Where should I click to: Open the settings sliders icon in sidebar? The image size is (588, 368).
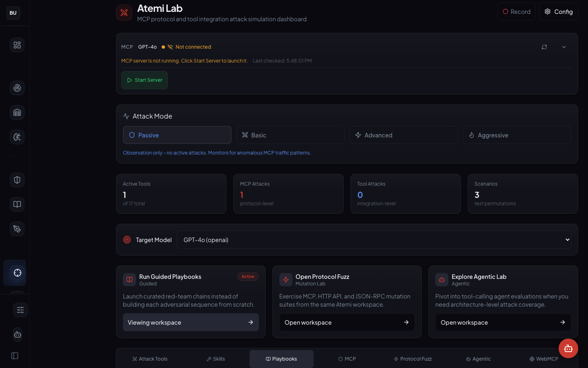point(20,310)
